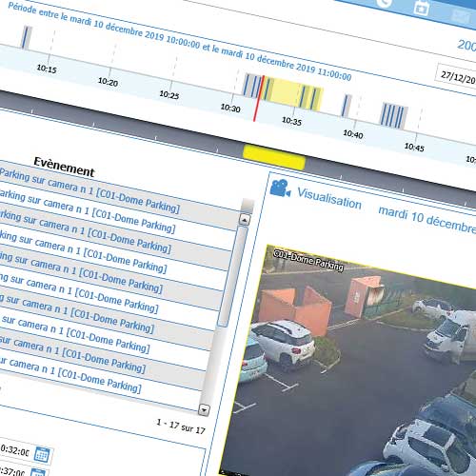Screen dimensions: 476x476
Task: Click the '1 - 17 sur 17' pagination text
Action: pos(181,426)
